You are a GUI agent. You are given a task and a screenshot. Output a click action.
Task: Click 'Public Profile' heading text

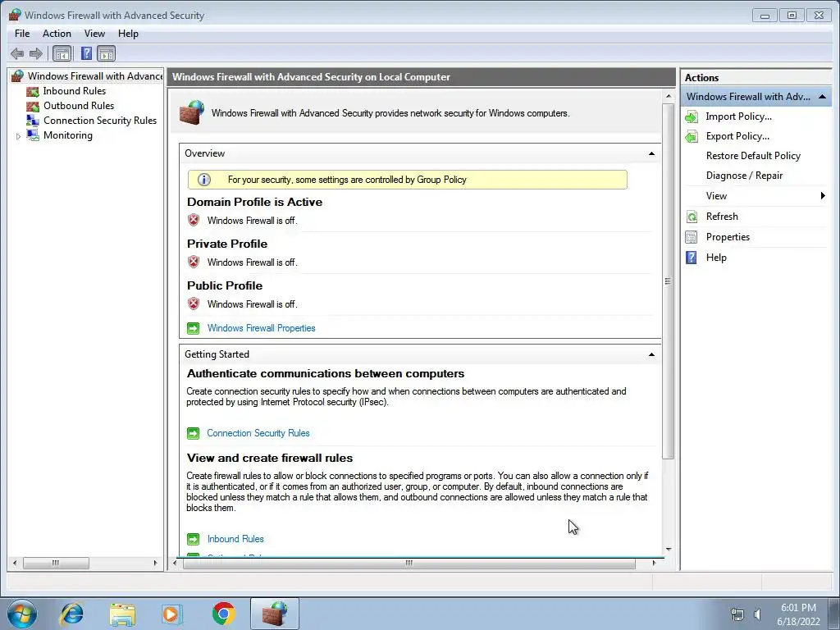(x=225, y=285)
